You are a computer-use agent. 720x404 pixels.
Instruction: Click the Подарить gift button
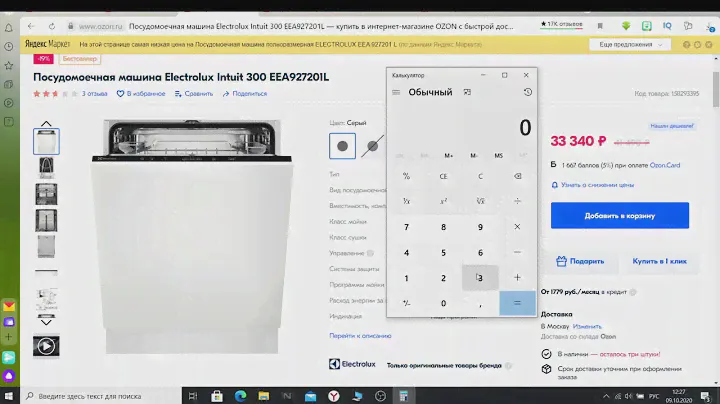[x=580, y=261]
